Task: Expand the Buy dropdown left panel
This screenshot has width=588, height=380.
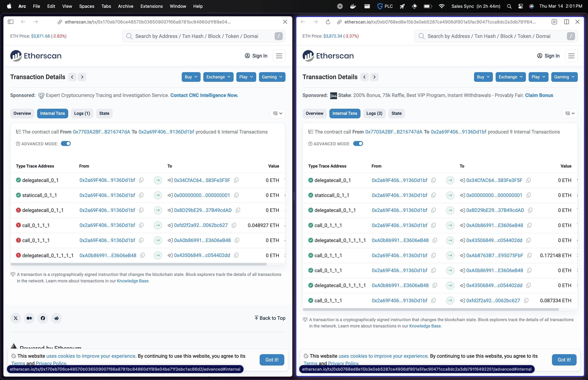Action: [x=190, y=77]
